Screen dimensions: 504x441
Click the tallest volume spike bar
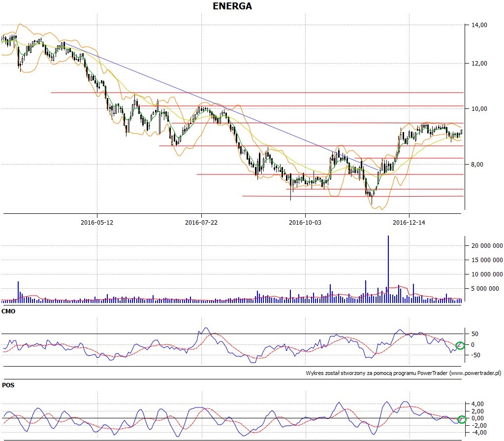[x=388, y=269]
